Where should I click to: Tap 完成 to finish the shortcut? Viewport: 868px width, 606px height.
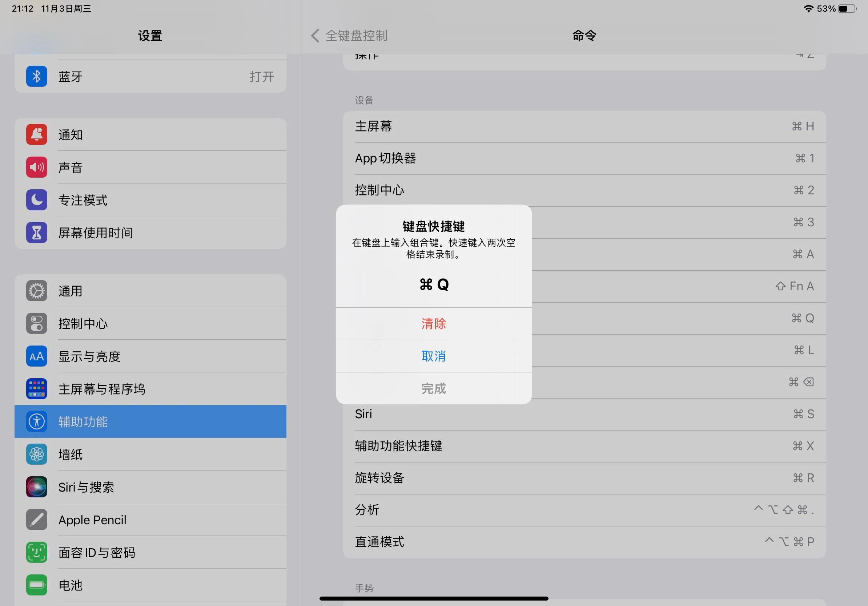pos(433,389)
